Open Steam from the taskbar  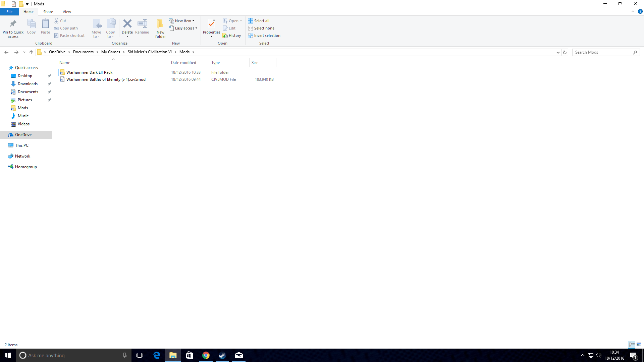pyautogui.click(x=222, y=355)
